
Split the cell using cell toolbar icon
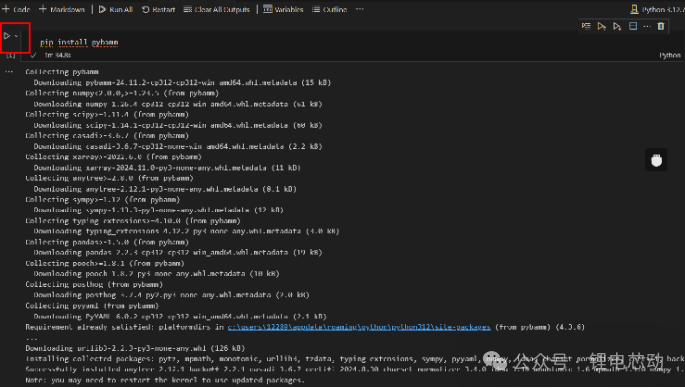point(633,26)
